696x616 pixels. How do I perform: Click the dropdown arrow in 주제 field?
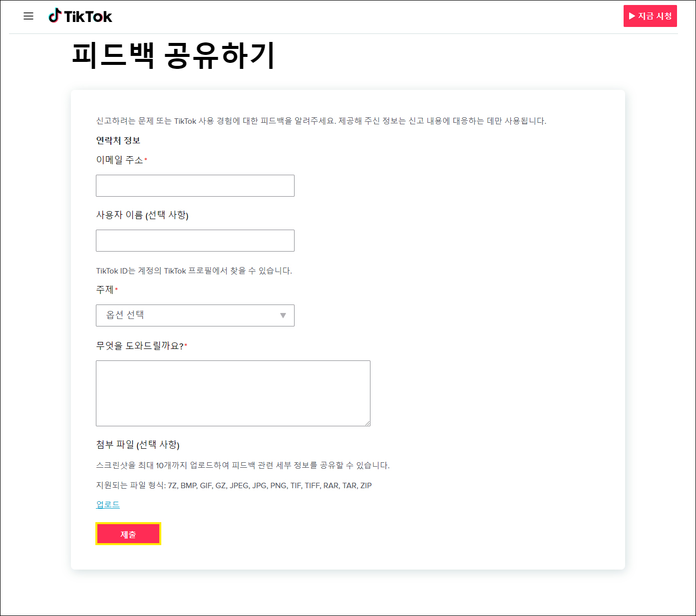click(x=283, y=315)
